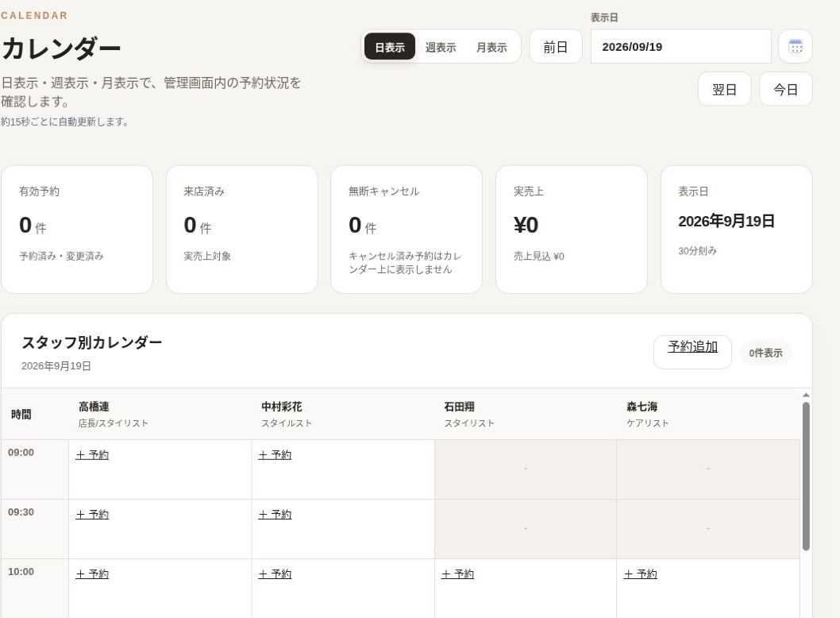Click the 2026年9月19日 card value
Screen dimensions: 840x618
[x=726, y=221]
